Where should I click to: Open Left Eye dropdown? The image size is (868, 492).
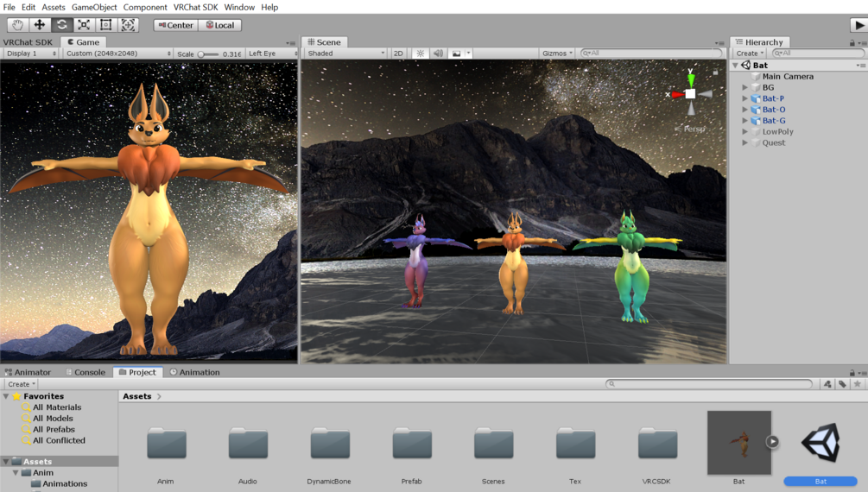pos(272,54)
